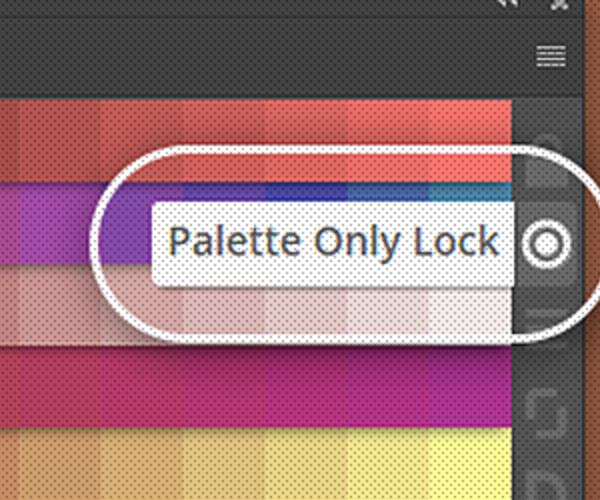Close the palette panel with the X
600x500 pixels.
(559, 4)
